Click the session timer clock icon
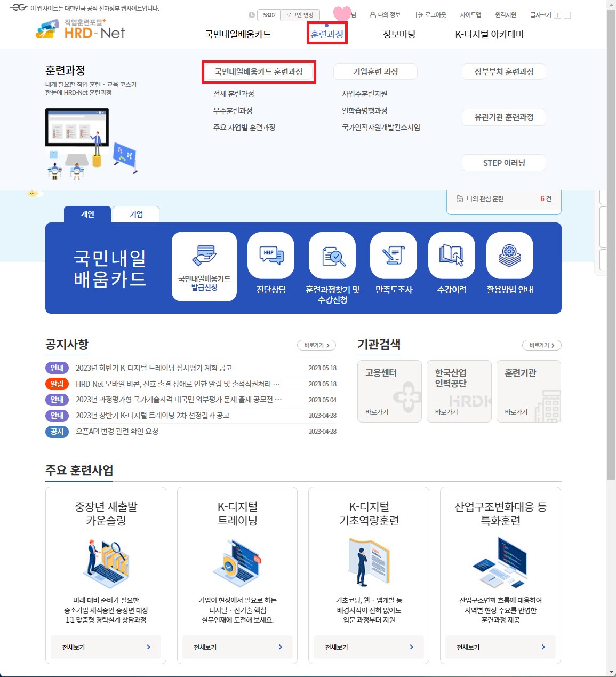This screenshot has width=616, height=677. point(252,15)
